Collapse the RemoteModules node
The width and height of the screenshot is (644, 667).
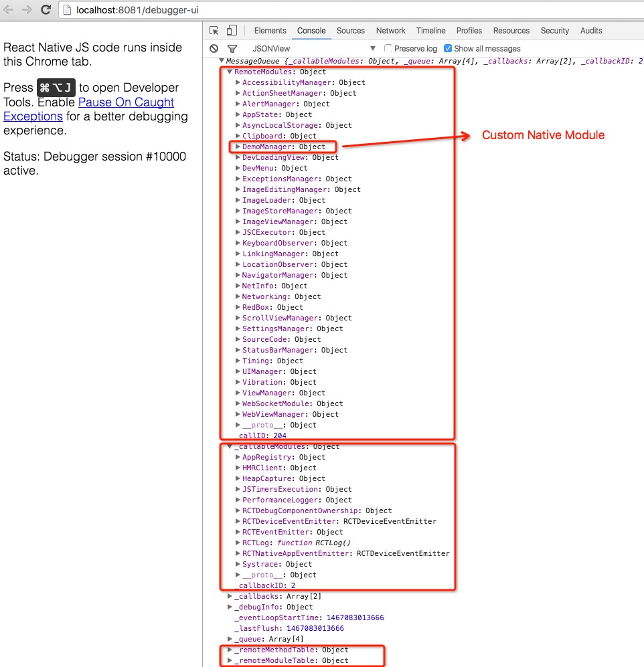[230, 72]
